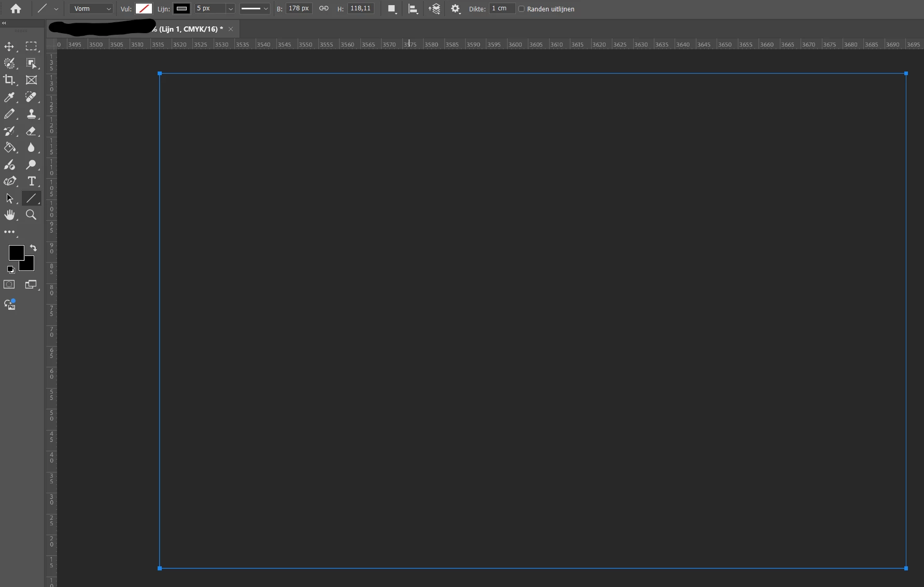
Task: Click the bottom-left line transform handle
Action: [160, 568]
